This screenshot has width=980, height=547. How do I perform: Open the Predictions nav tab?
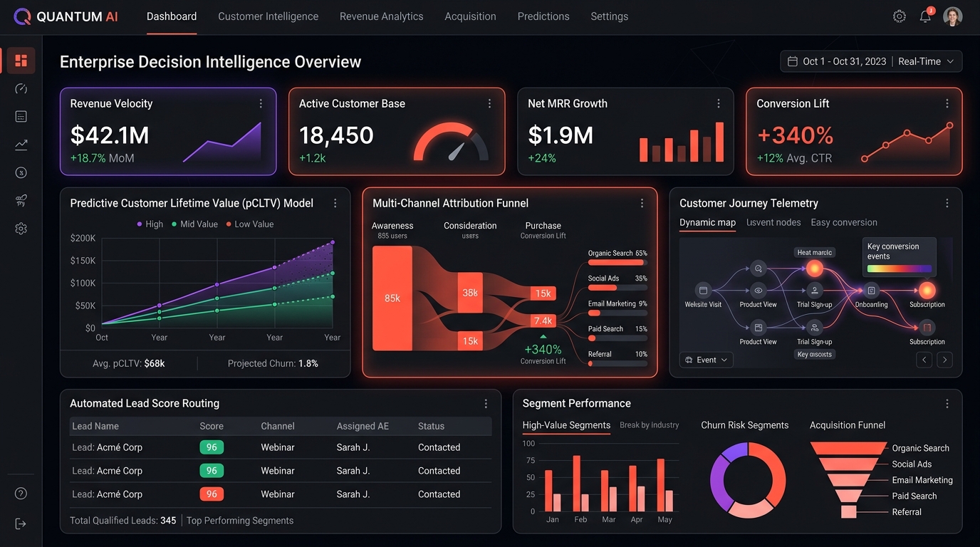[x=543, y=16]
